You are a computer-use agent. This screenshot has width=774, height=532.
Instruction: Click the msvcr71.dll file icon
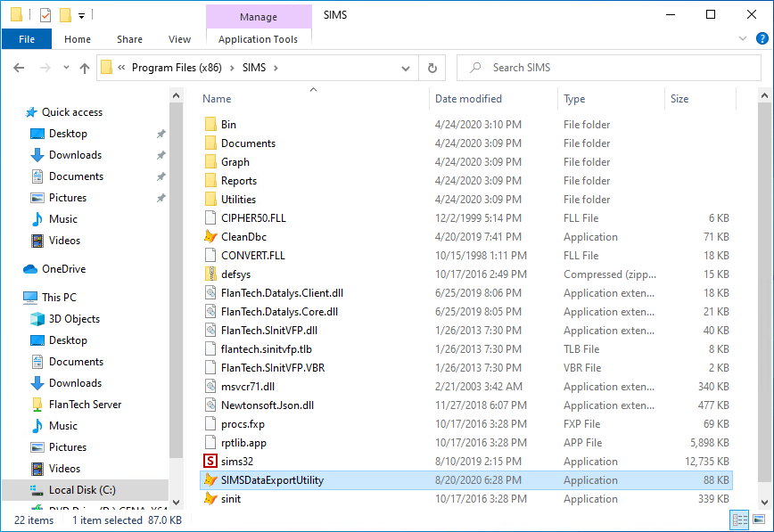click(210, 387)
